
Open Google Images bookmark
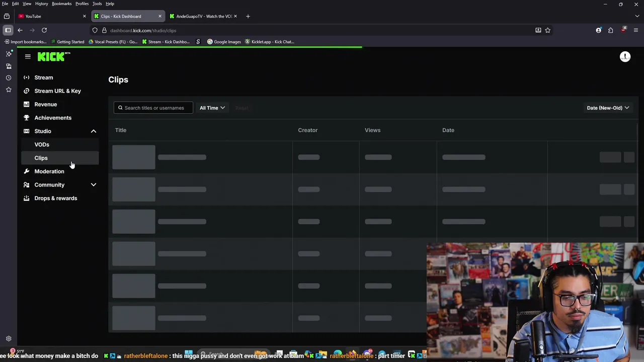[224, 42]
